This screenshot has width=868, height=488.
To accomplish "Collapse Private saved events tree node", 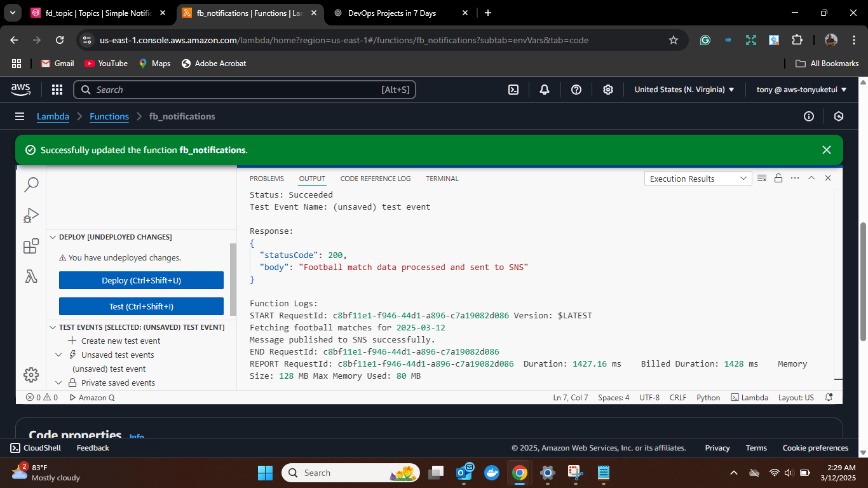I will [58, 383].
